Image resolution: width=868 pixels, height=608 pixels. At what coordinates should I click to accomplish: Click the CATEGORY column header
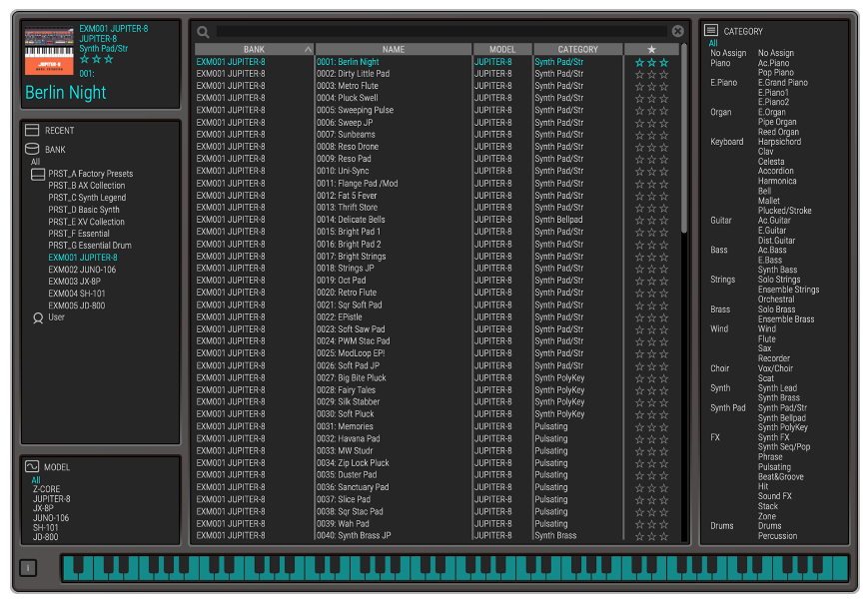click(578, 49)
